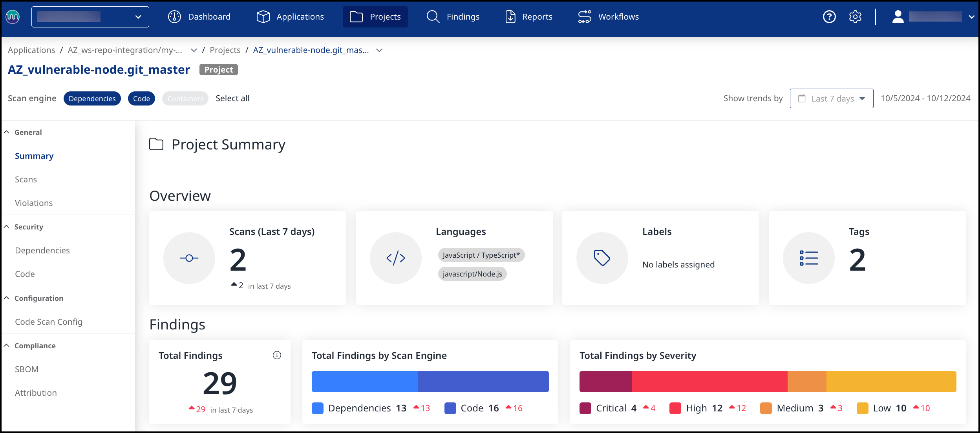This screenshot has height=433, width=980.
Task: Open the SBOM sidebar link
Action: (27, 369)
